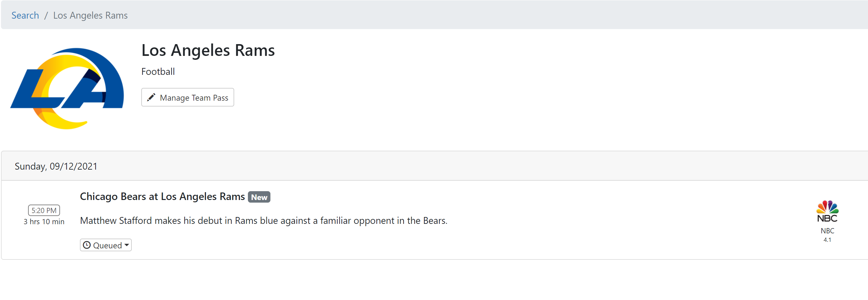Image resolution: width=868 pixels, height=300 pixels.
Task: Click the 5:20 PM time badge
Action: click(44, 210)
